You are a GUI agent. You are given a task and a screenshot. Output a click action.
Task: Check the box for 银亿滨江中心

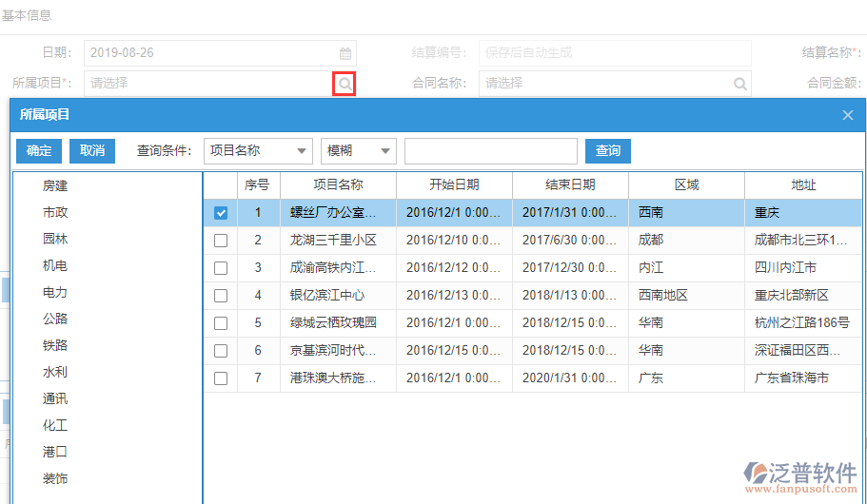(221, 296)
